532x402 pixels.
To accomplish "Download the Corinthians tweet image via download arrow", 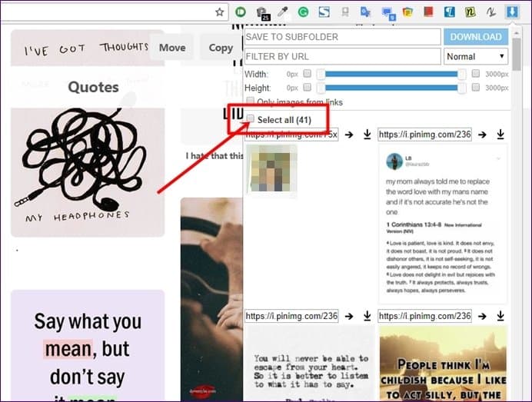I will coord(500,135).
